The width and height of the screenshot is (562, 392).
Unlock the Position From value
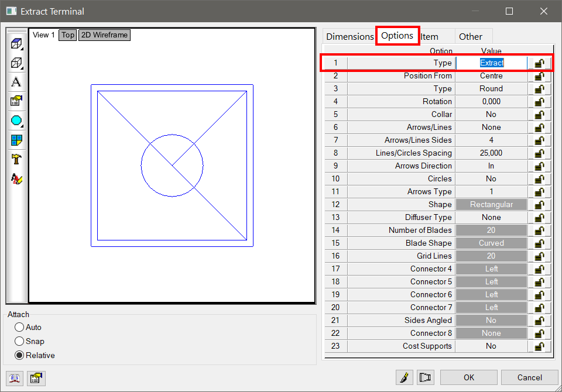538,75
